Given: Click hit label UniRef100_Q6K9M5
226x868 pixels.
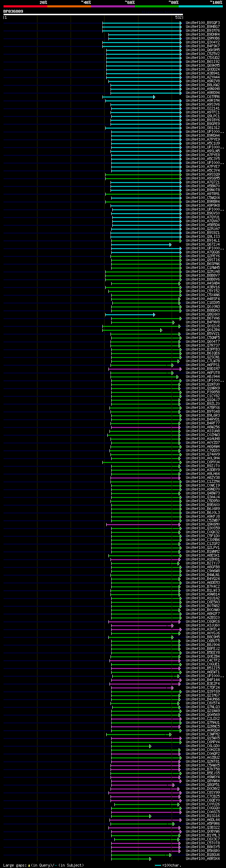Looking at the screenshot, I should tap(203, 50).
